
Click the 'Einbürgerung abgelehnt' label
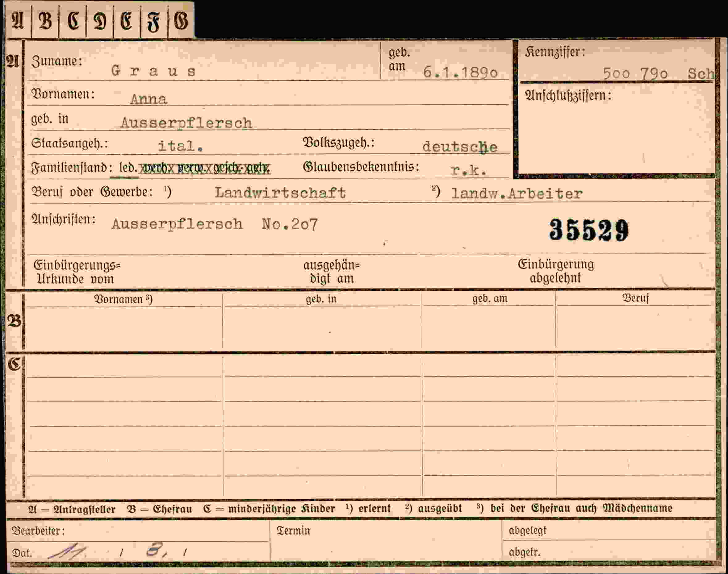[x=555, y=271]
